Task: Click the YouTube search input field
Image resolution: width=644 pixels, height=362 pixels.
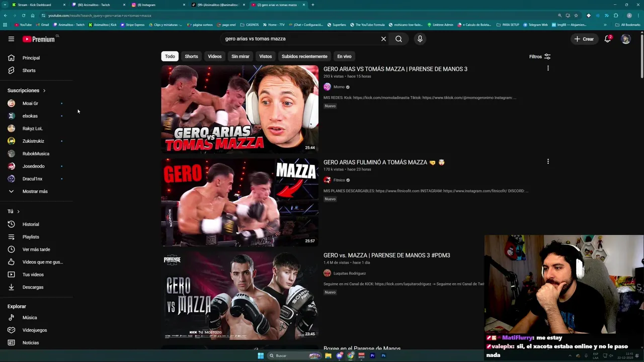Action: pos(301,39)
